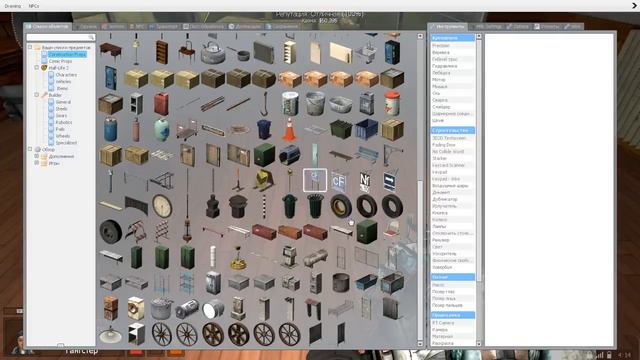
Task: Spawn the metal kettle prop
Action: (213, 53)
